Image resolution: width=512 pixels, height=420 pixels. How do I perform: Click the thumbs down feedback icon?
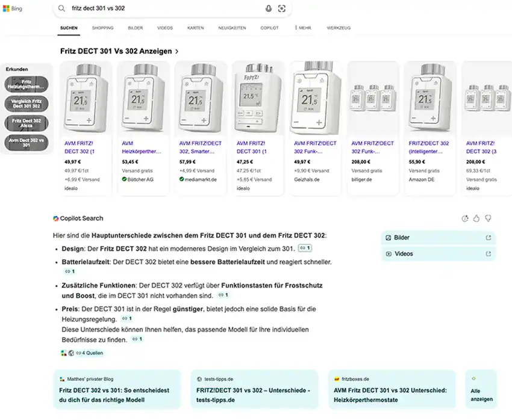click(x=488, y=218)
